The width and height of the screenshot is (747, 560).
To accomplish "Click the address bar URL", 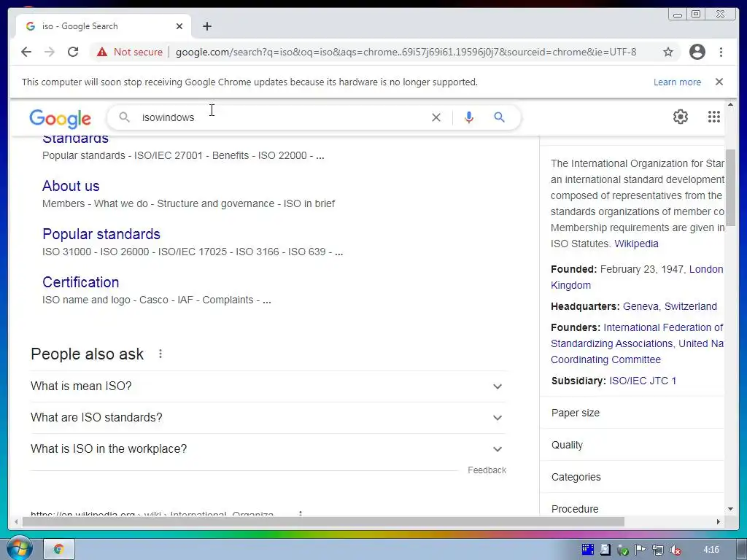I will coord(406,52).
